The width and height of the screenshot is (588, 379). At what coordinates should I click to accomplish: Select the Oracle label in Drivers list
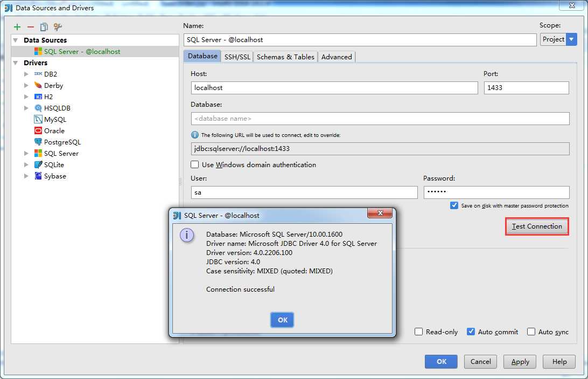click(x=54, y=130)
